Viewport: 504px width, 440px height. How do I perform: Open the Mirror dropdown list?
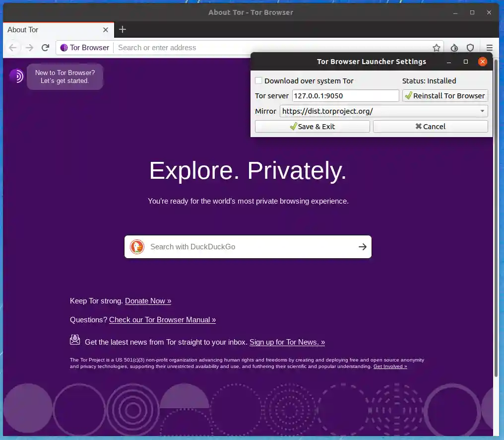pyautogui.click(x=482, y=111)
